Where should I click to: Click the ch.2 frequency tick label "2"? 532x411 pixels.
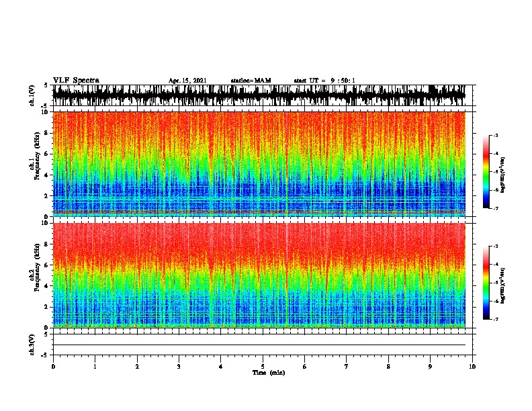(47, 307)
